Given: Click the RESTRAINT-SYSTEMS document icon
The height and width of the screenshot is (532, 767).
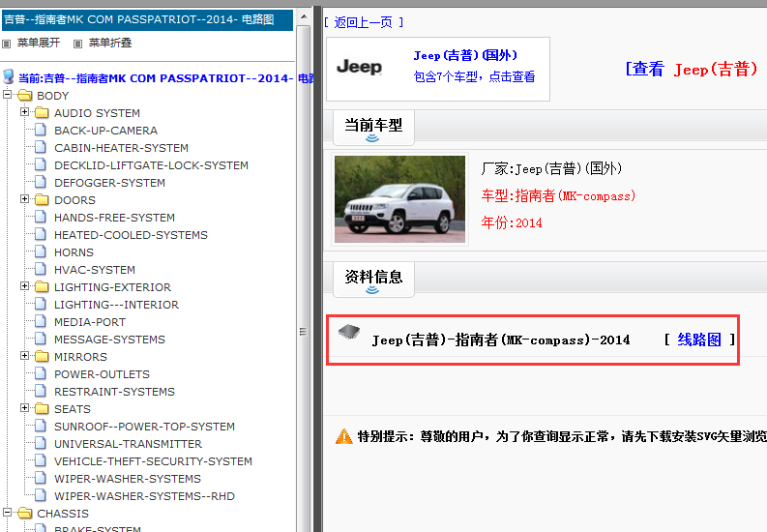Looking at the screenshot, I should (41, 391).
